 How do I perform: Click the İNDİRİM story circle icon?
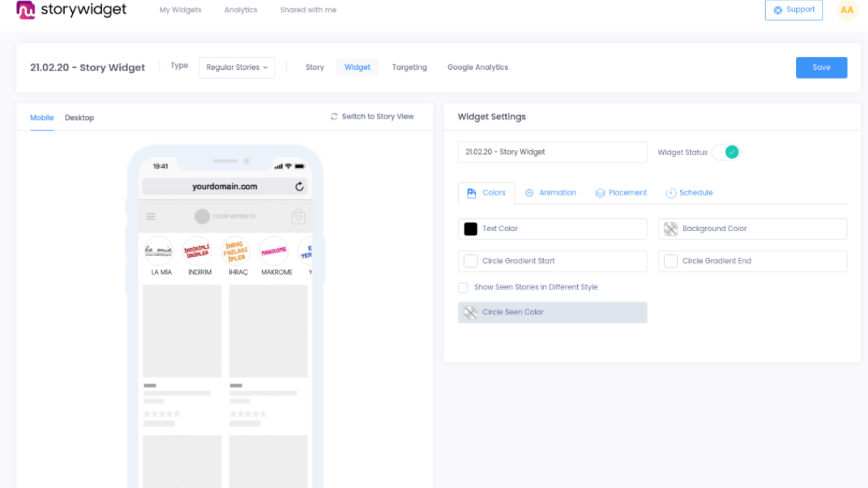click(x=197, y=251)
